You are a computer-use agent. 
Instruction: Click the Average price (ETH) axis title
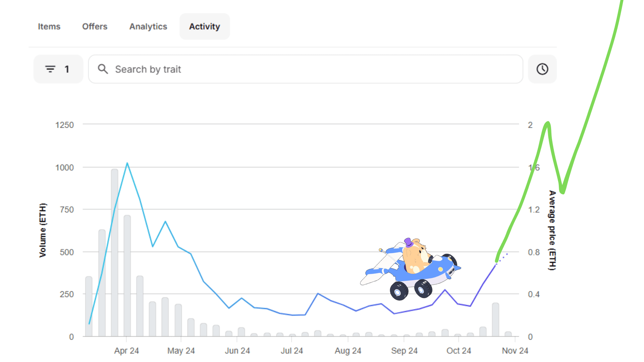[552, 230]
